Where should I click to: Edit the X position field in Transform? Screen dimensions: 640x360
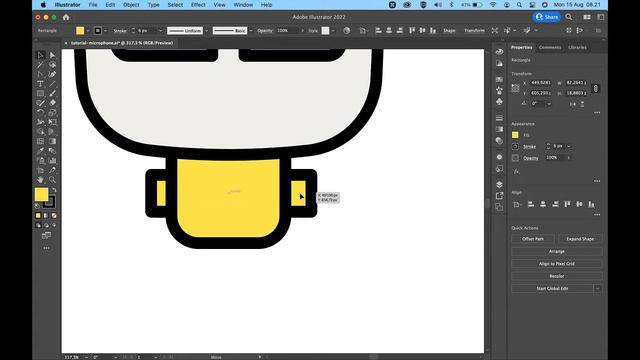tap(541, 83)
